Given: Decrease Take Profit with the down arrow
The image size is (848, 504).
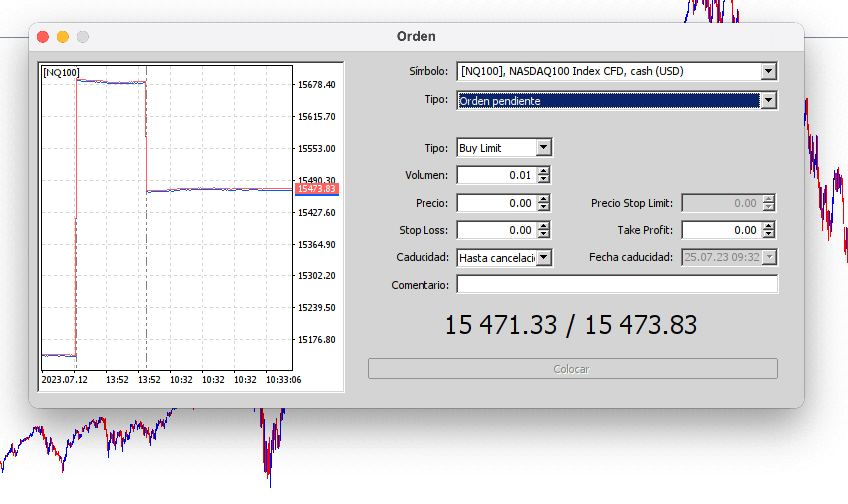Looking at the screenshot, I should (769, 234).
